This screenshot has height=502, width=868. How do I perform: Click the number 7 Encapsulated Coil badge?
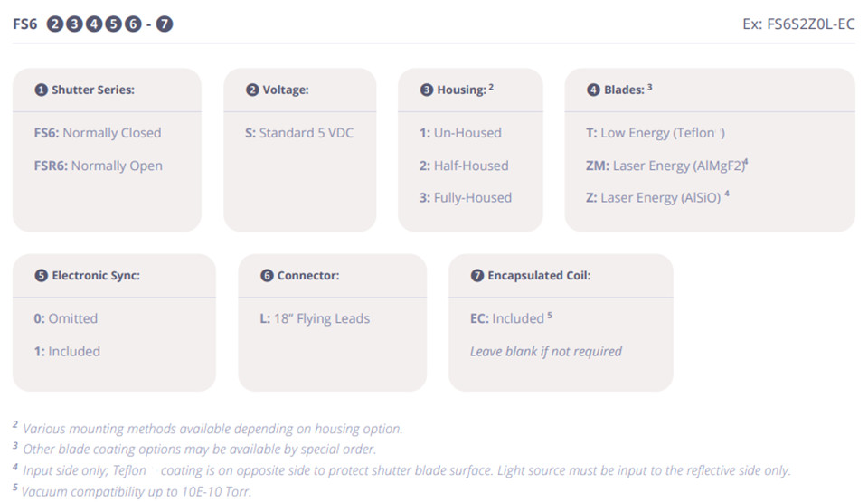477,276
